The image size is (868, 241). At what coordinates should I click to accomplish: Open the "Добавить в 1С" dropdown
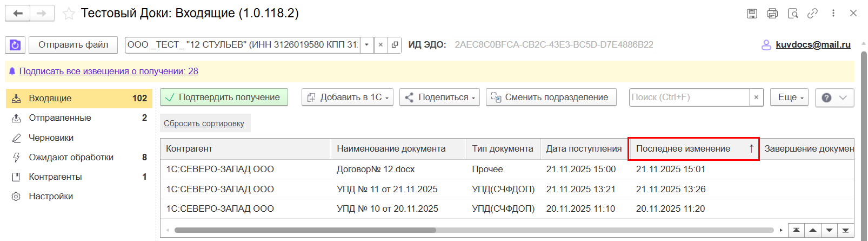[x=348, y=97]
